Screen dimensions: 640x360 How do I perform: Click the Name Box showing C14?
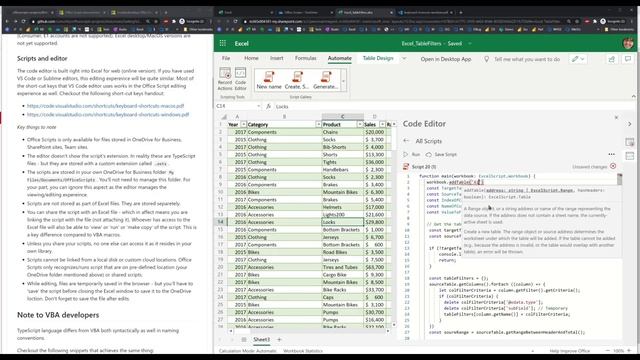point(236,106)
